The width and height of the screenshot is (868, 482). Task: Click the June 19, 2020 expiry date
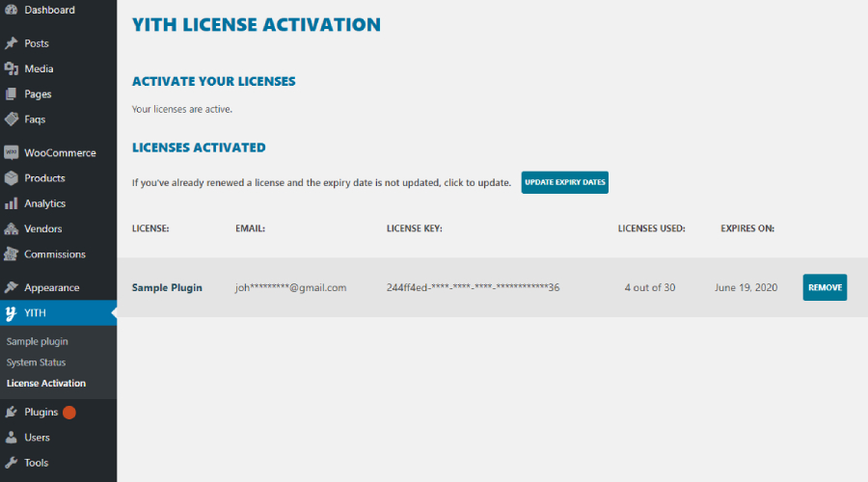pyautogui.click(x=746, y=287)
